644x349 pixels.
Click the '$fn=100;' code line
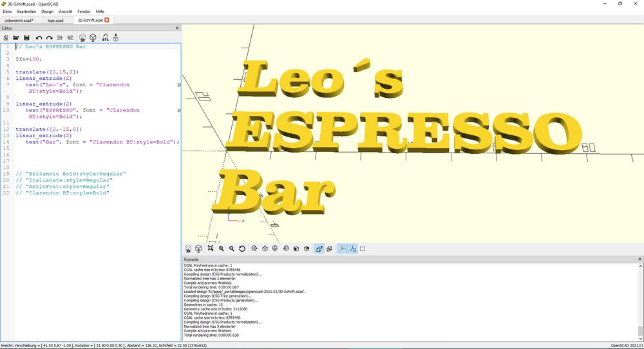(x=29, y=59)
